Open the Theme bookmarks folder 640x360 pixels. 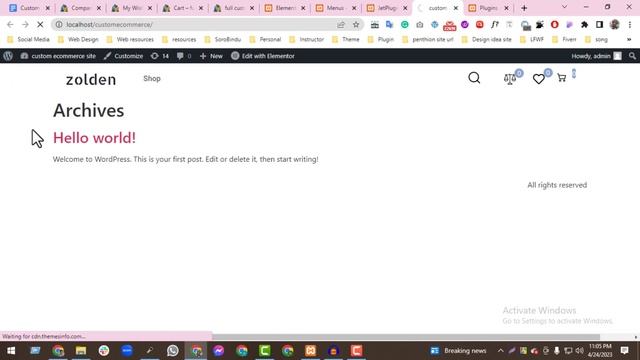[346, 39]
